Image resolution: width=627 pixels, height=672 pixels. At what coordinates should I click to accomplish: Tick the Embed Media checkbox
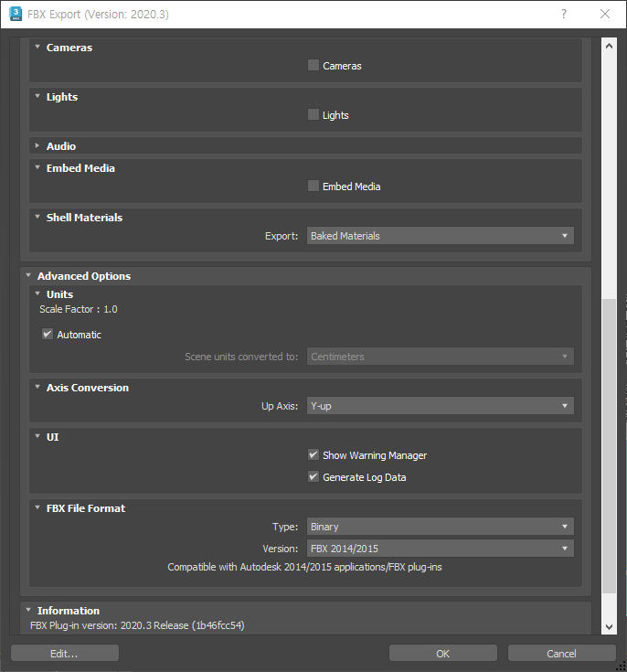pyautogui.click(x=313, y=186)
